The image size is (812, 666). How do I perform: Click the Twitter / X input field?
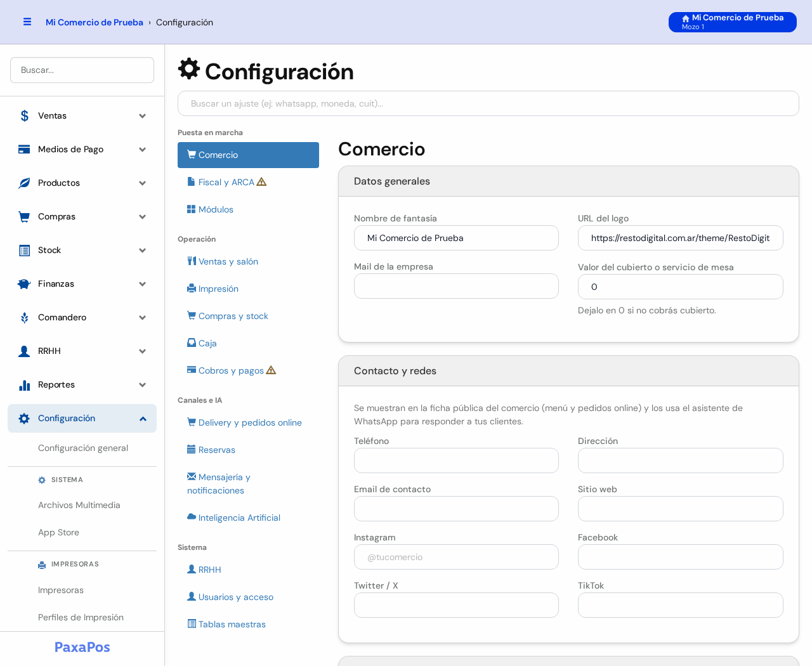[x=456, y=605]
